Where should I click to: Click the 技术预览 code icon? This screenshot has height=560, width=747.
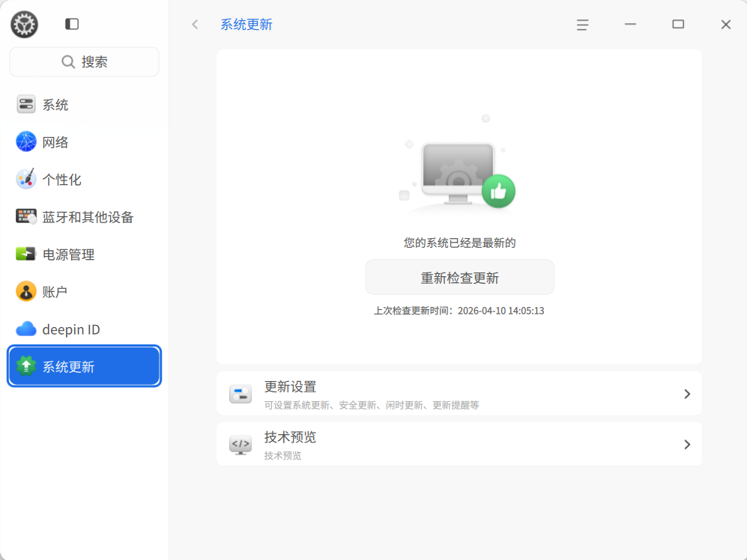click(x=241, y=444)
